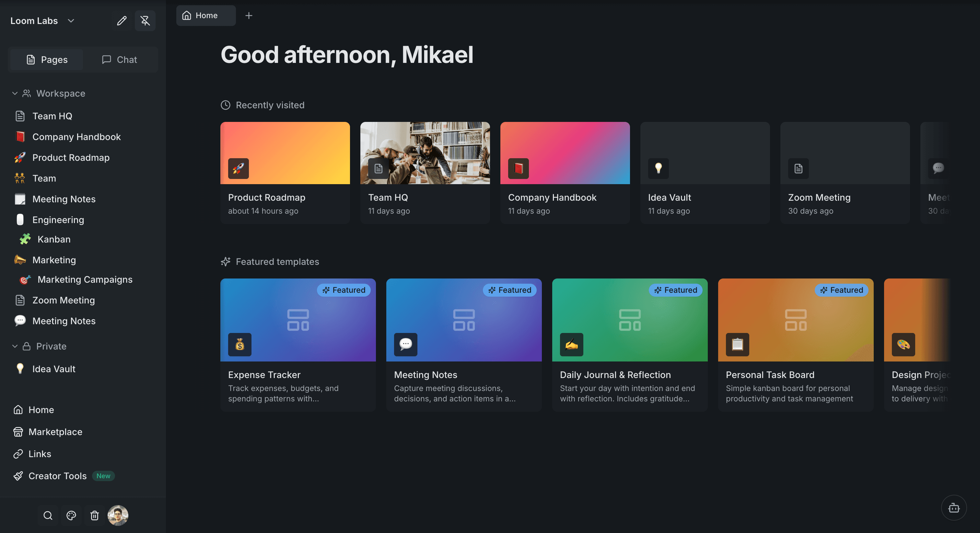Viewport: 980px width, 533px height.
Task: Click the capture icon at bottom right
Action: 954,507
